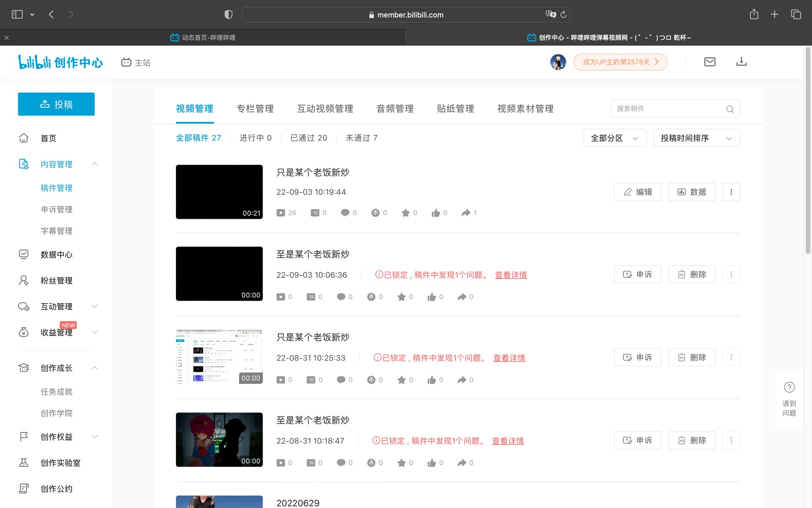
Task: Click the page translate icon in address bar
Action: (x=550, y=14)
